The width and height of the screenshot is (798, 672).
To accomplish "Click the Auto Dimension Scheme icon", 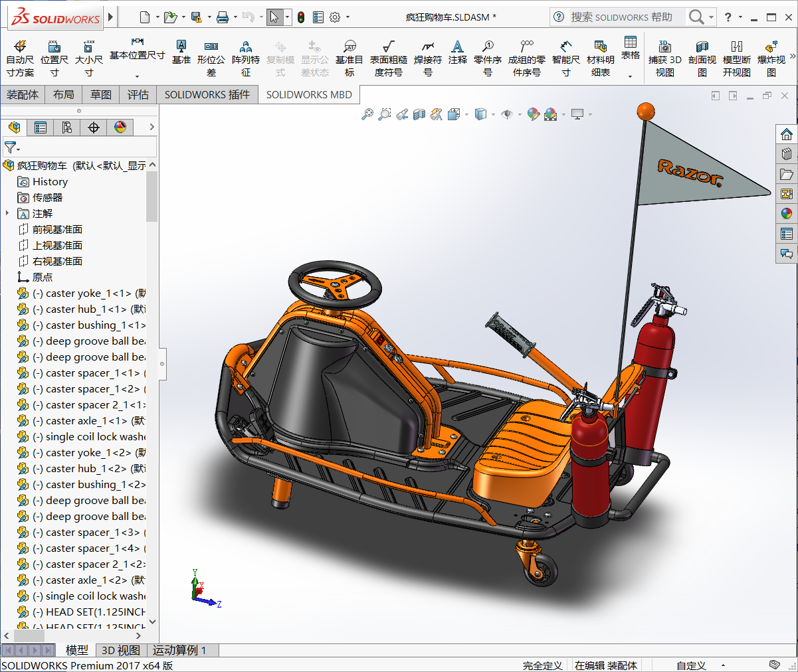I will click(x=20, y=58).
